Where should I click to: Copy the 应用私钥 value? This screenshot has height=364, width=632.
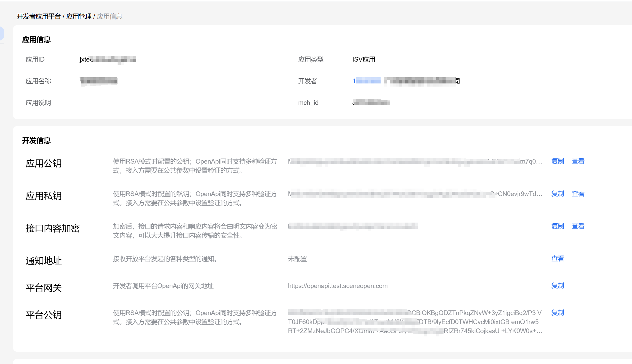(557, 194)
